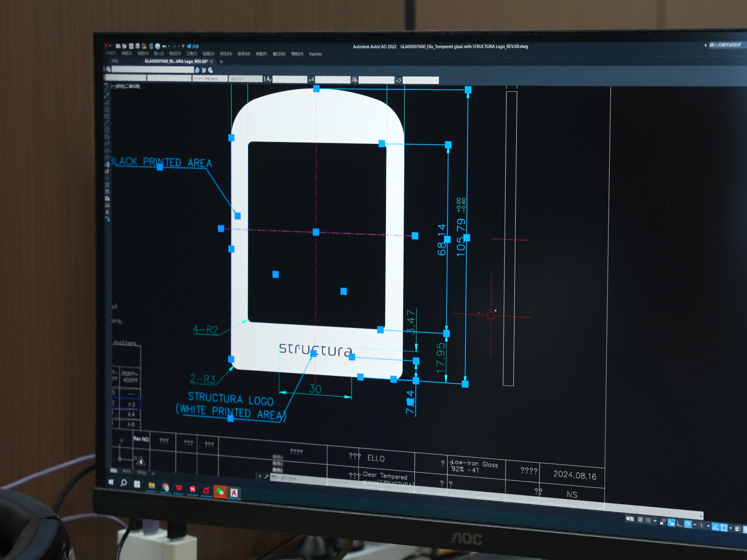Select the 68.14 dimension text
747x560 pixels.
442,240
